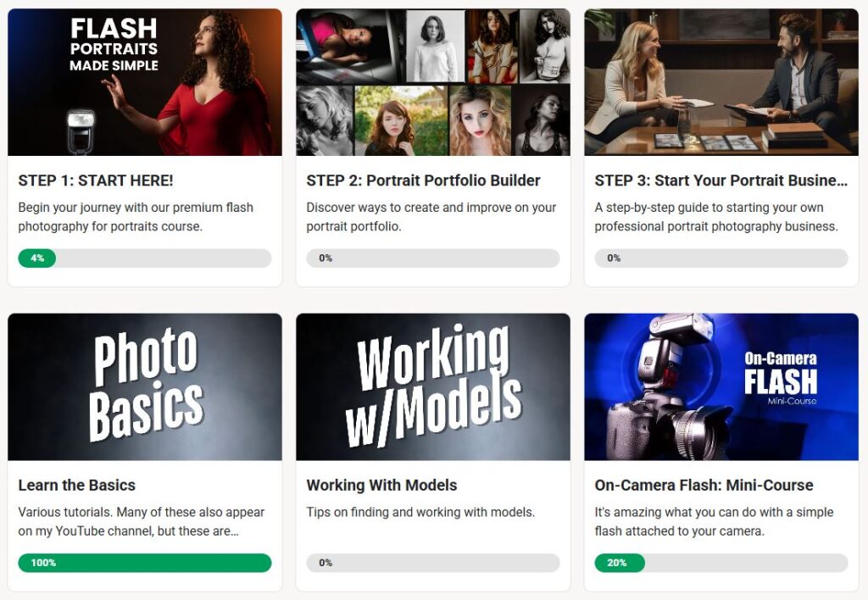Screen dimensions: 868x600
Task: Click STEP 3: Start Your Portrait Business title
Action: [721, 181]
